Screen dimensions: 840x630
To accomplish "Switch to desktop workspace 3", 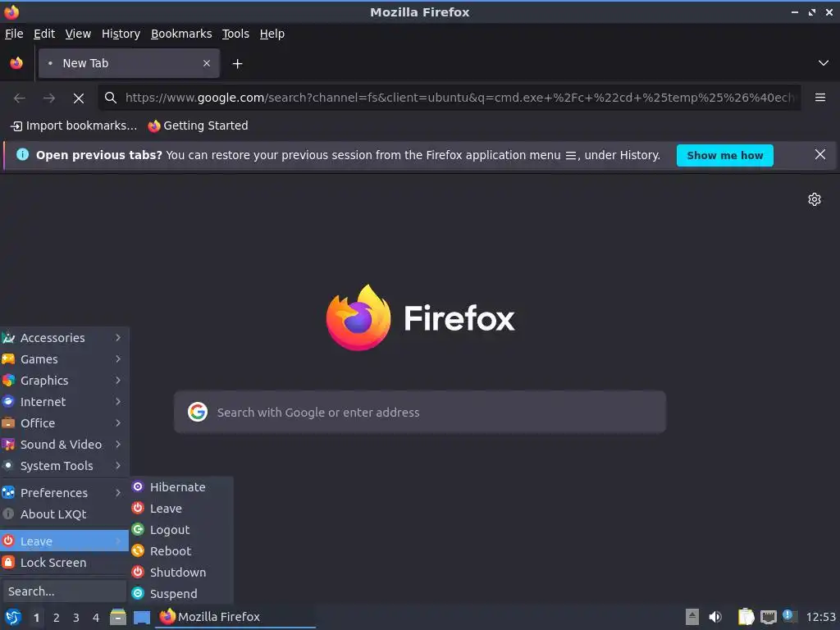I will 76,618.
